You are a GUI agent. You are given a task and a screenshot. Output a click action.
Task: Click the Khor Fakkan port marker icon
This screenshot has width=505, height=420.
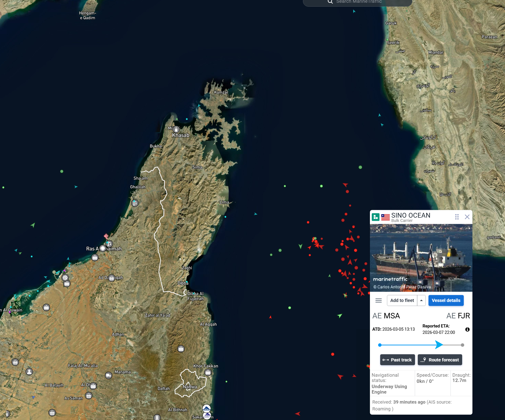(x=208, y=372)
